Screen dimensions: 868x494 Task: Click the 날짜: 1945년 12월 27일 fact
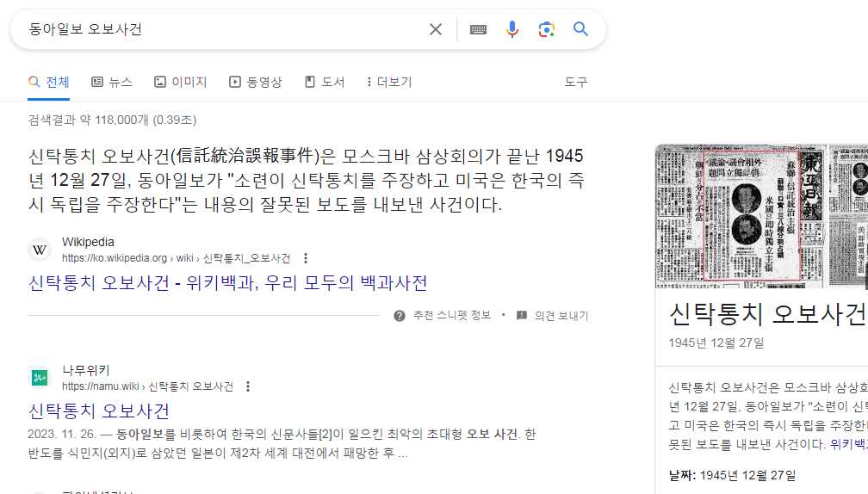click(x=732, y=475)
